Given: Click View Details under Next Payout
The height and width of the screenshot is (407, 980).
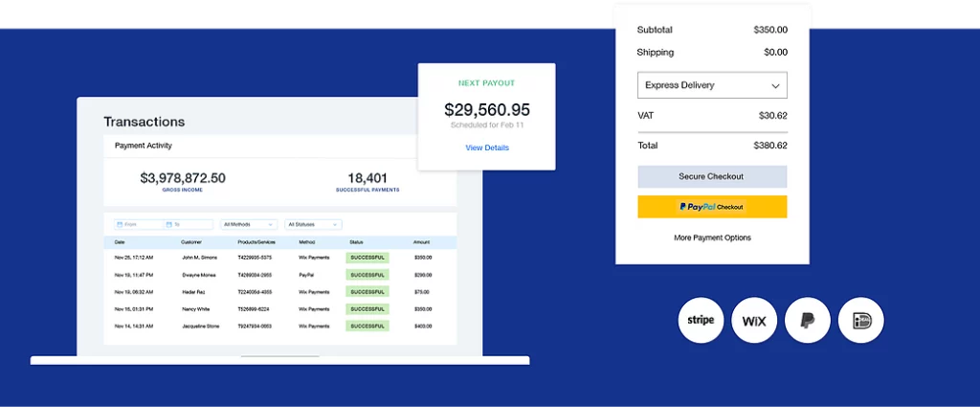Looking at the screenshot, I should tap(487, 147).
